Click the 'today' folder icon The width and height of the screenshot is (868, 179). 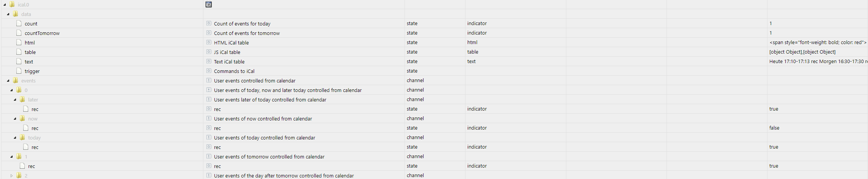pyautogui.click(x=22, y=137)
